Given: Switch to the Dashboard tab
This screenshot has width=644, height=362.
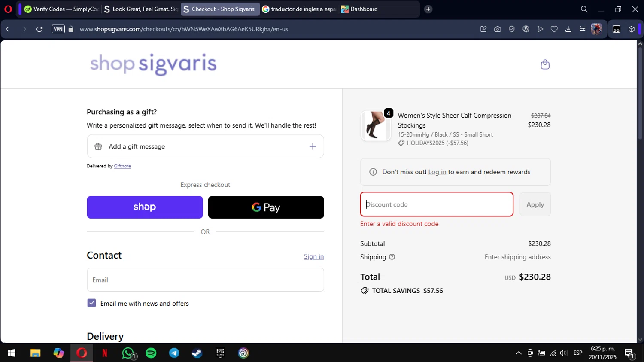Looking at the screenshot, I should [378, 9].
